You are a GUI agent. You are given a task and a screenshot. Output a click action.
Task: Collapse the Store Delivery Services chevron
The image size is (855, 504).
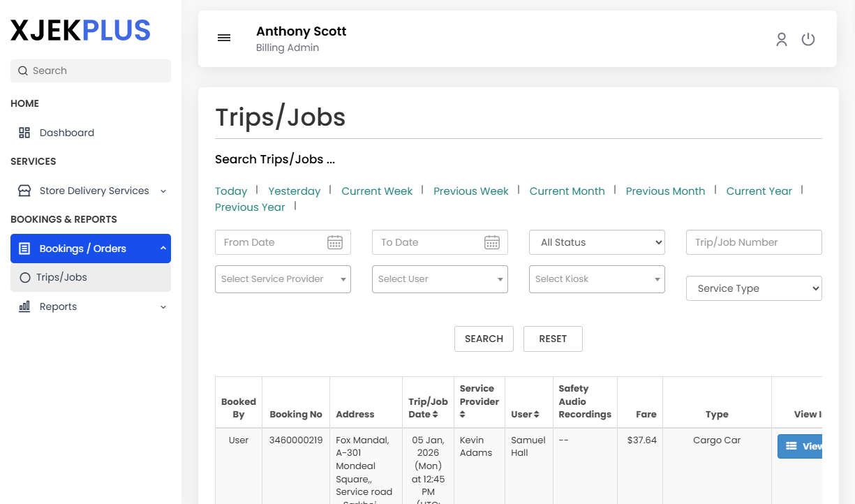[163, 190]
